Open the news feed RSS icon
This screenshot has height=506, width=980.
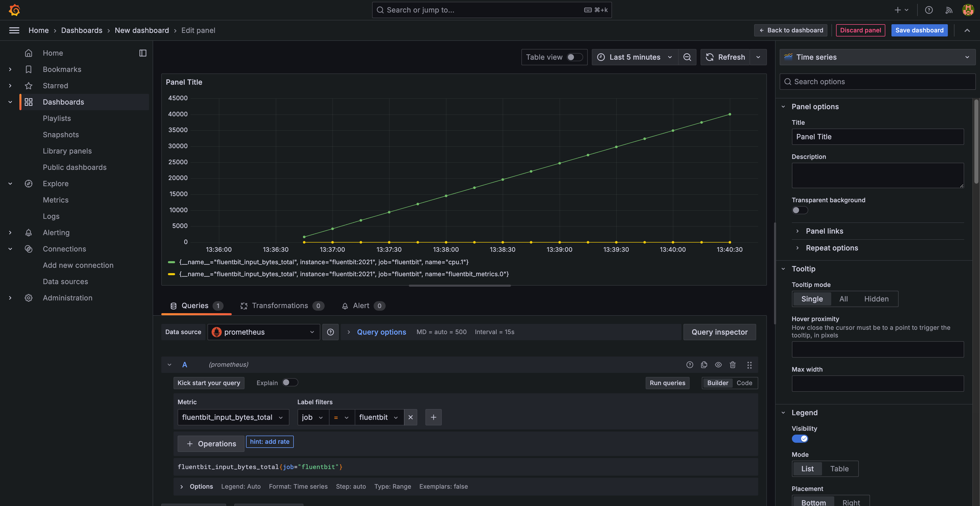[x=948, y=10]
